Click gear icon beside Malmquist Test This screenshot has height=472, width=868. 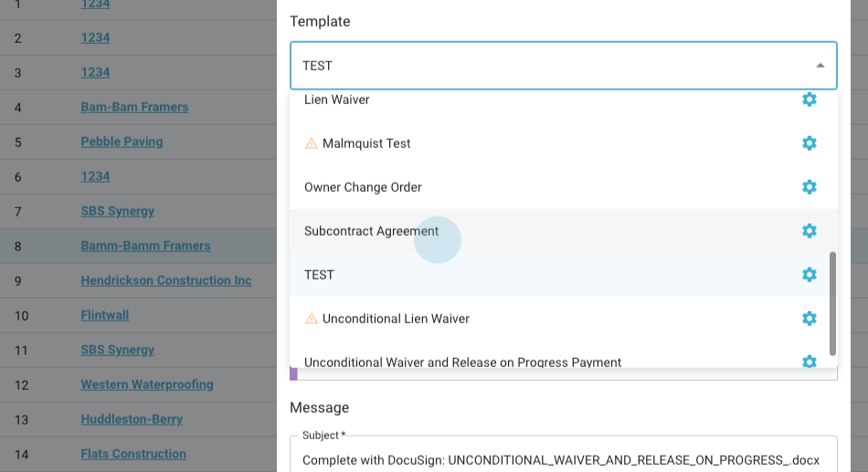pyautogui.click(x=809, y=143)
